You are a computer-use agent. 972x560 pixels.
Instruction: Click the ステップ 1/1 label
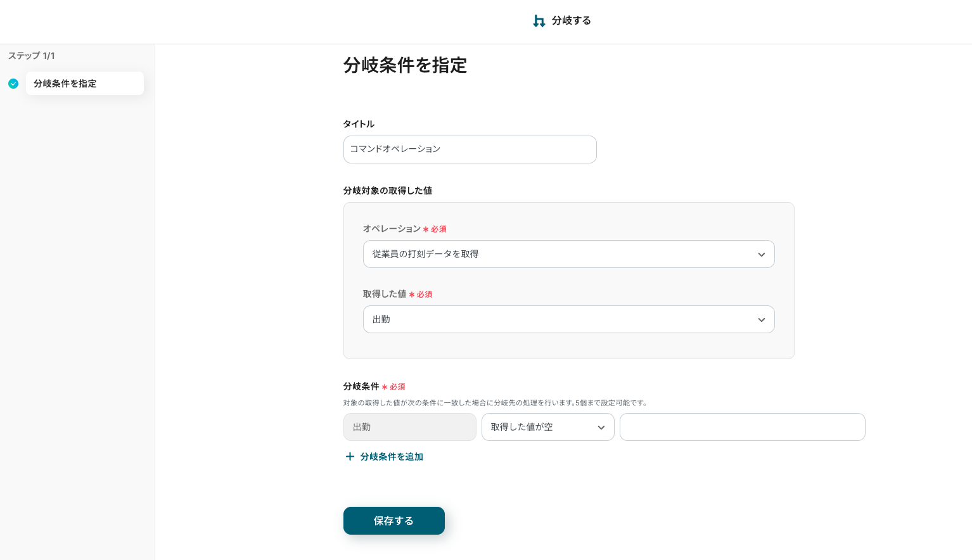coord(32,56)
